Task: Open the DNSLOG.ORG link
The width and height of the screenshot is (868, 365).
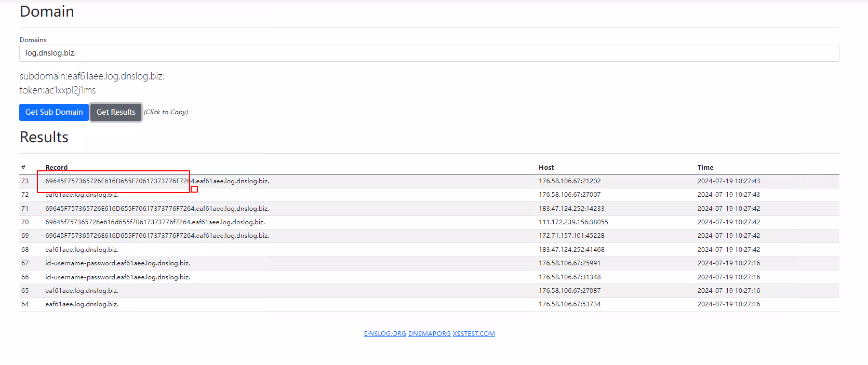Action: [x=385, y=334]
